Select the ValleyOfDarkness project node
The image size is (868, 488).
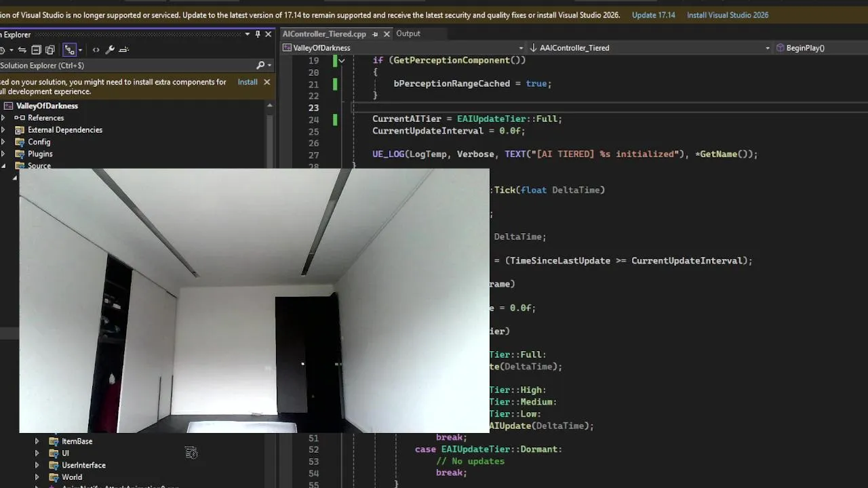(47, 106)
